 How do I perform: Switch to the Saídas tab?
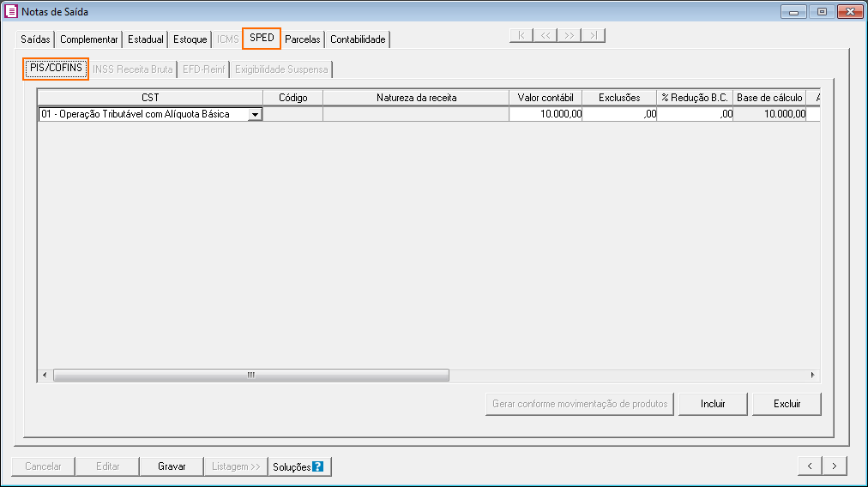tap(36, 39)
